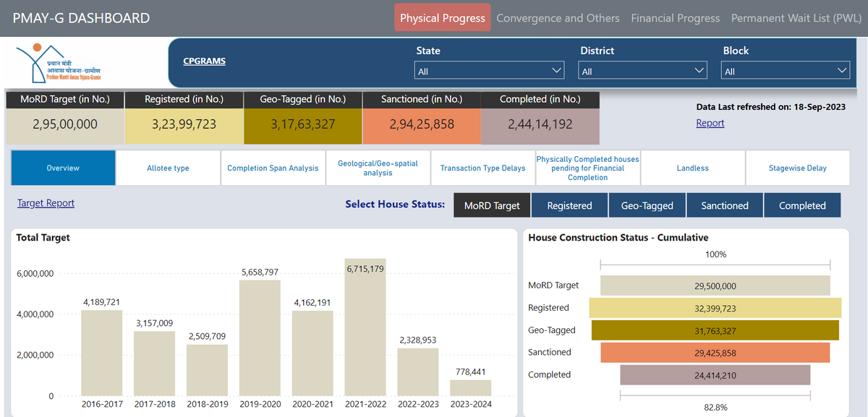Image resolution: width=868 pixels, height=417 pixels.
Task: Switch to the Financial Progress tab
Action: pos(675,18)
